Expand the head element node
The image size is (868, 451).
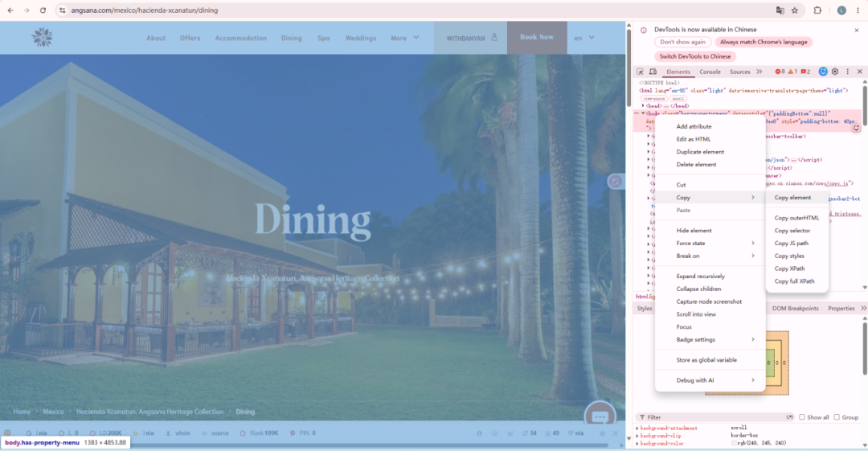point(643,106)
